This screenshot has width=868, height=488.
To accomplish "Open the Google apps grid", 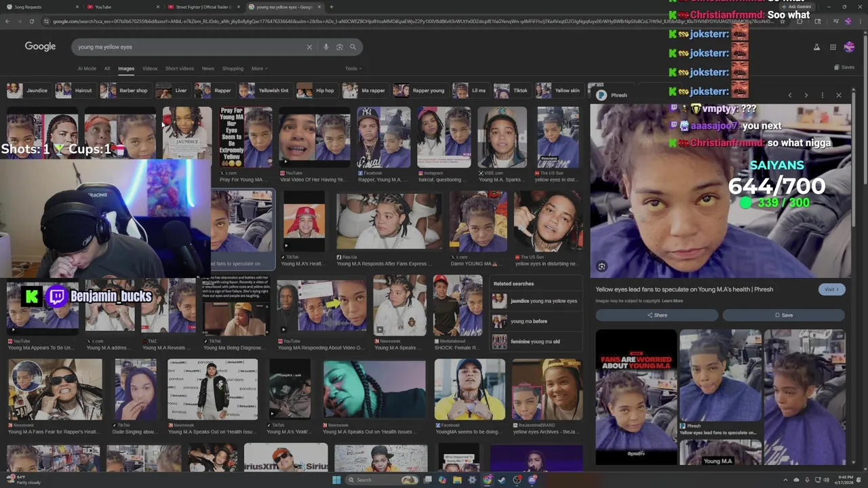I will [833, 47].
